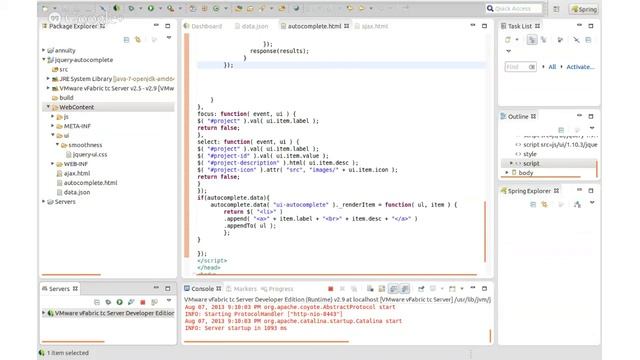Click Collapse All in Package Explorer

click(x=126, y=40)
